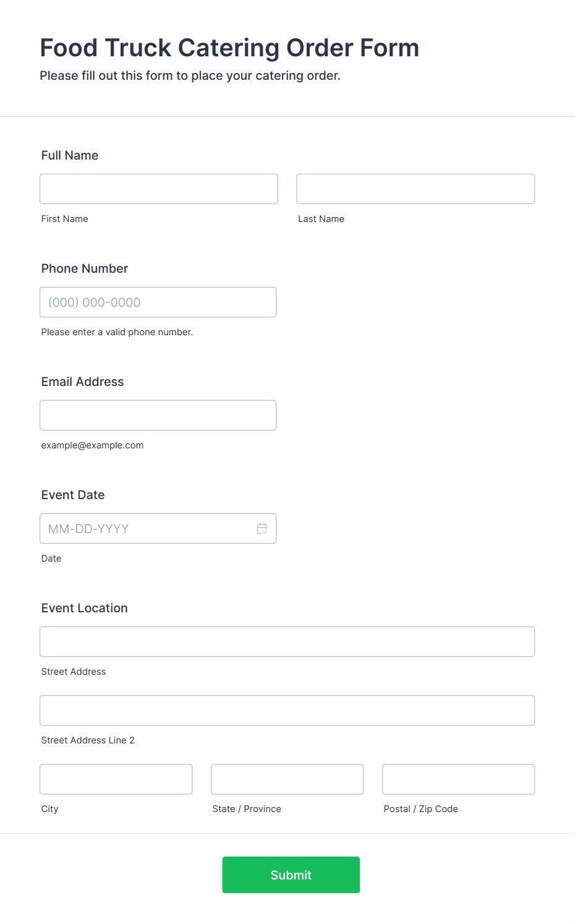Viewport: 575px width, 924px height.
Task: Select the Postal / Zip Code field
Action: pos(459,779)
